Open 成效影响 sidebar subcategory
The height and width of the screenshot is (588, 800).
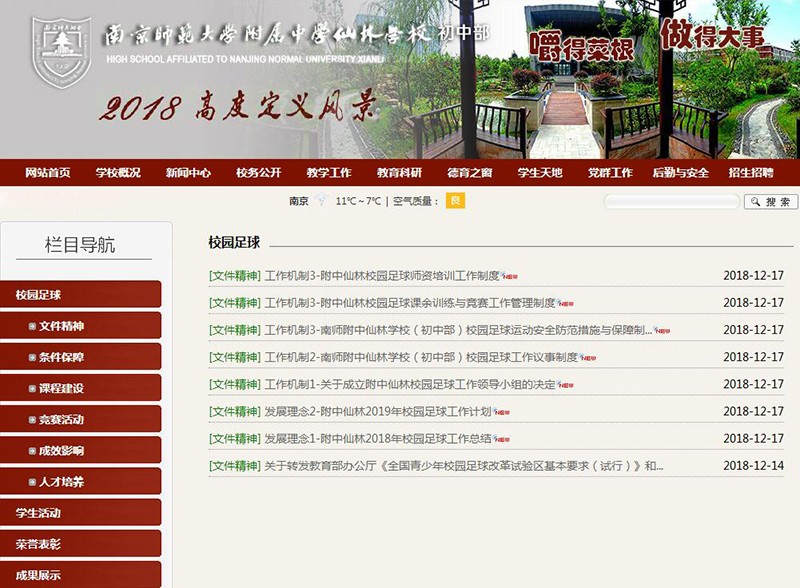[x=81, y=450]
